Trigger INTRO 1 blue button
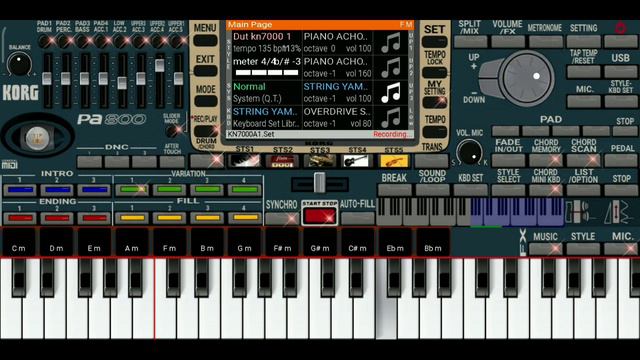This screenshot has width=640, height=360. coord(20,190)
